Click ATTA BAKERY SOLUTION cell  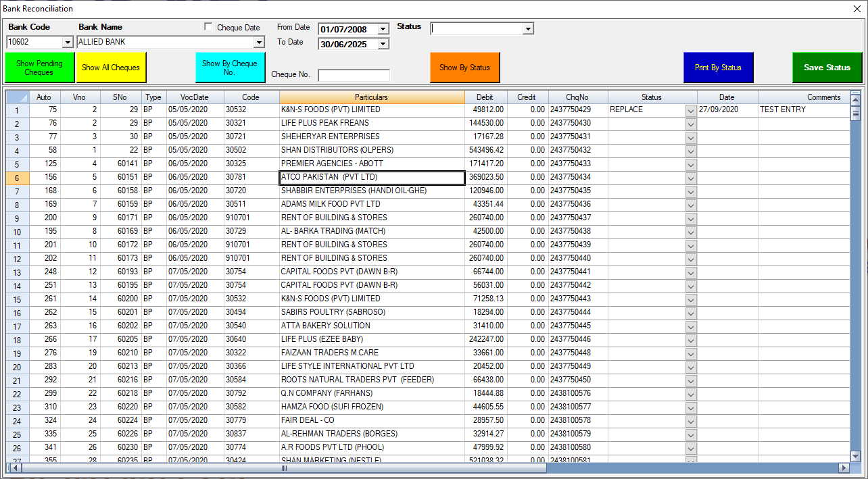point(372,326)
